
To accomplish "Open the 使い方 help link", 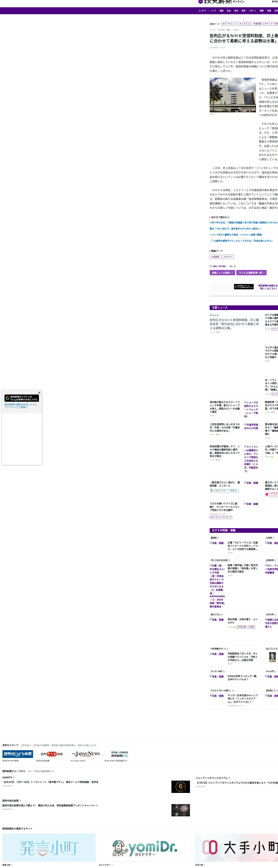I will pyautogui.click(x=233, y=266).
